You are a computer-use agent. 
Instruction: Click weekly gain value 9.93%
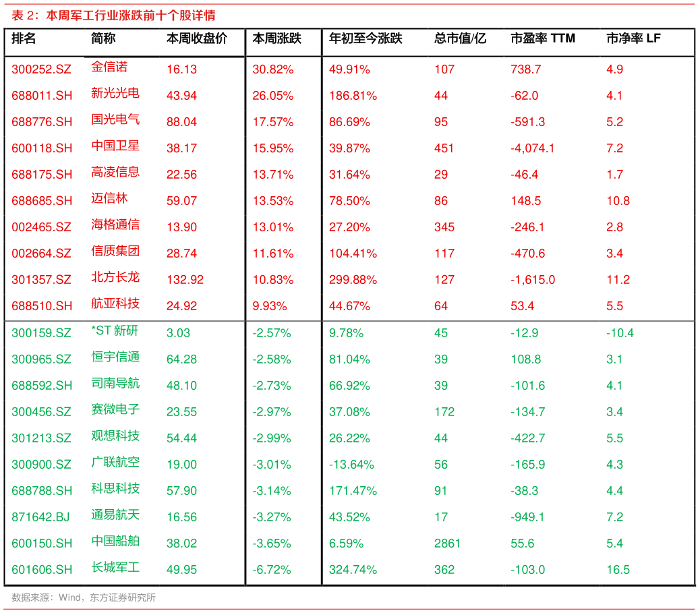[x=270, y=307]
